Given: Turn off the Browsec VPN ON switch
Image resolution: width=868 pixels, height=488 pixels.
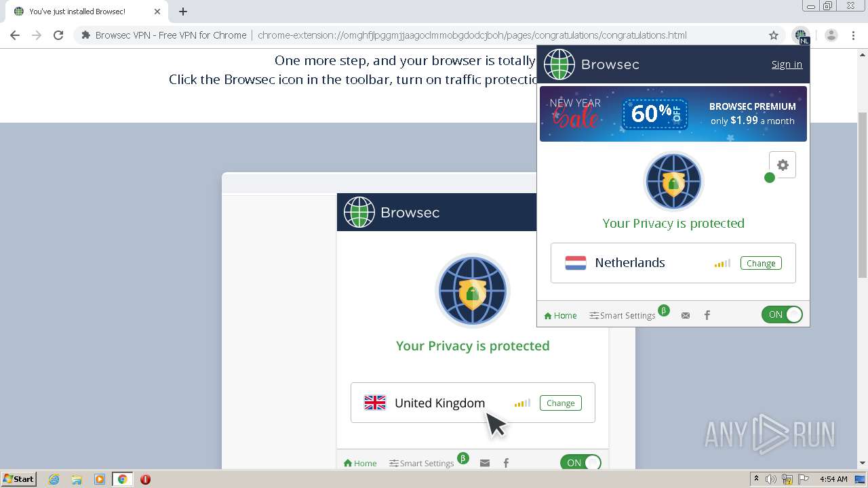Looking at the screenshot, I should [x=782, y=314].
